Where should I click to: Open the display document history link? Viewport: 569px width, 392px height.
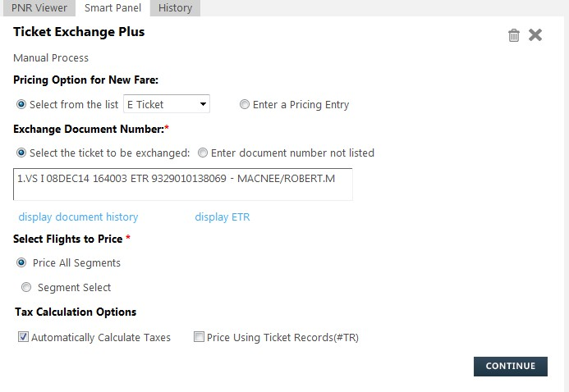point(78,217)
